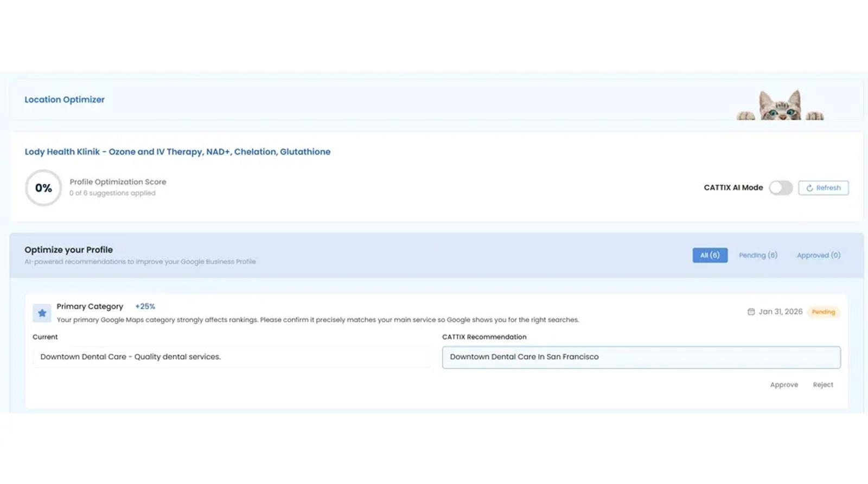
Task: Click the Jan 31, 2026 date text
Action: coord(780,312)
